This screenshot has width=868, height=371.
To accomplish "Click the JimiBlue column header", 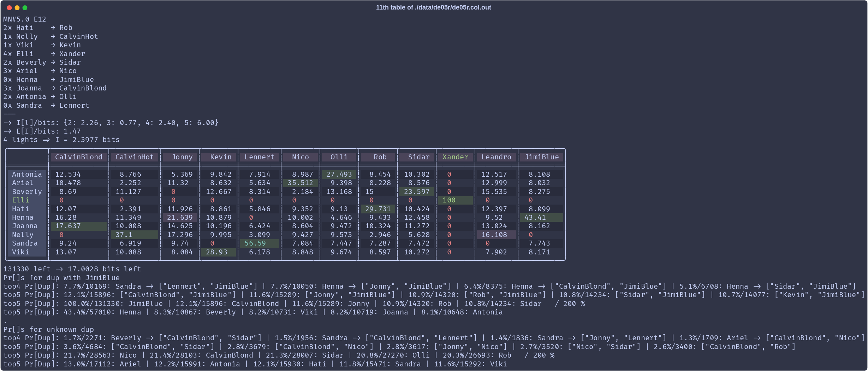I will click(541, 157).
